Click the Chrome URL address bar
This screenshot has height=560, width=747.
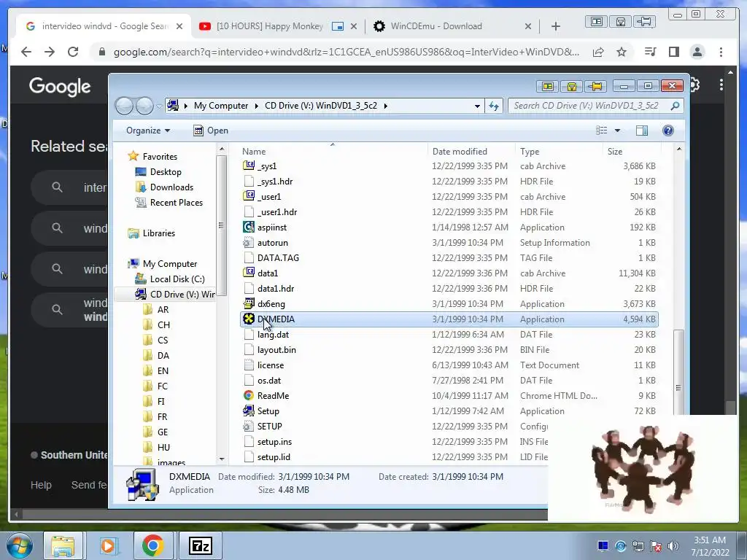tap(346, 52)
